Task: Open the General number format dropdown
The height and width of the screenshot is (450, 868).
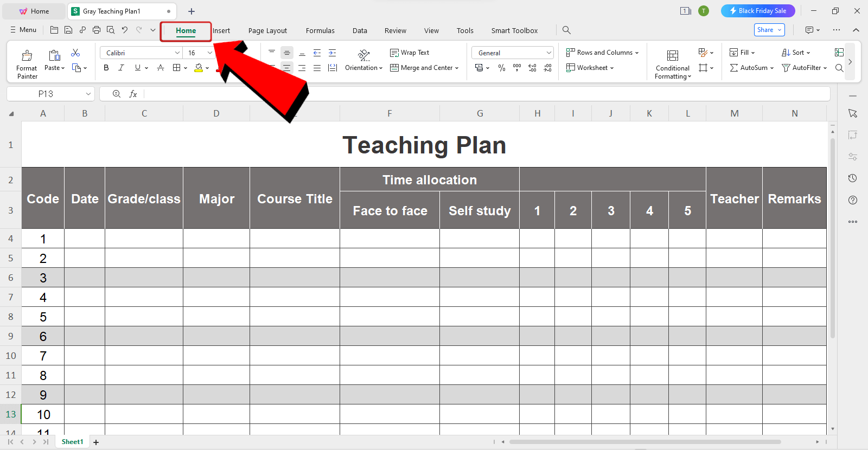Action: (x=548, y=53)
